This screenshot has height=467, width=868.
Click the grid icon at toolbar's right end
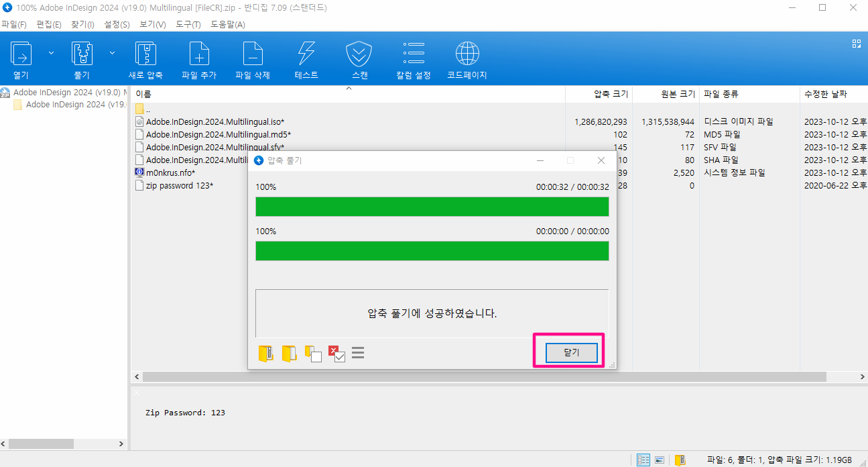pos(856,44)
